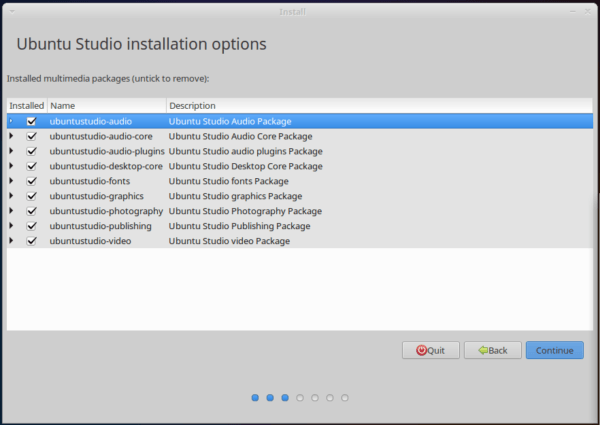Click the first blue progress dot
This screenshot has width=600, height=425.
(x=255, y=398)
